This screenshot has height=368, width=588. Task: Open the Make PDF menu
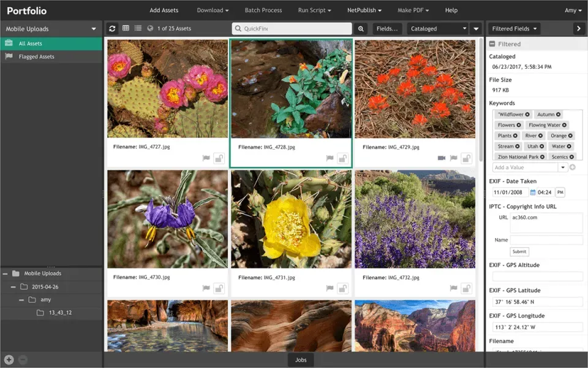click(413, 10)
